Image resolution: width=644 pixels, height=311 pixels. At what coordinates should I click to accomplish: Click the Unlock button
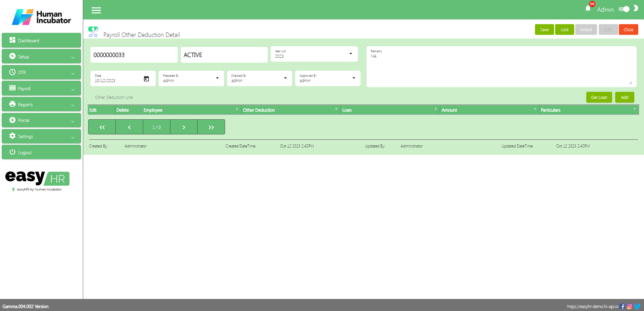(x=586, y=29)
